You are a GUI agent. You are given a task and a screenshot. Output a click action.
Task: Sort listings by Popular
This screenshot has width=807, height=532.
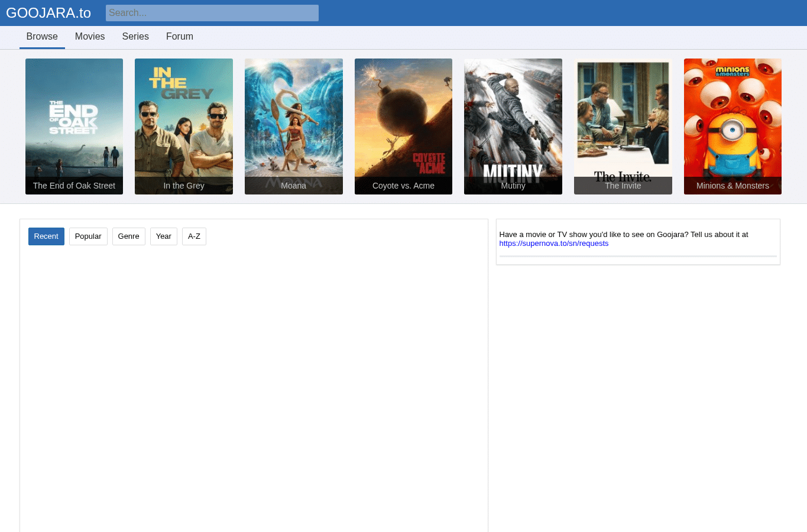click(x=88, y=236)
